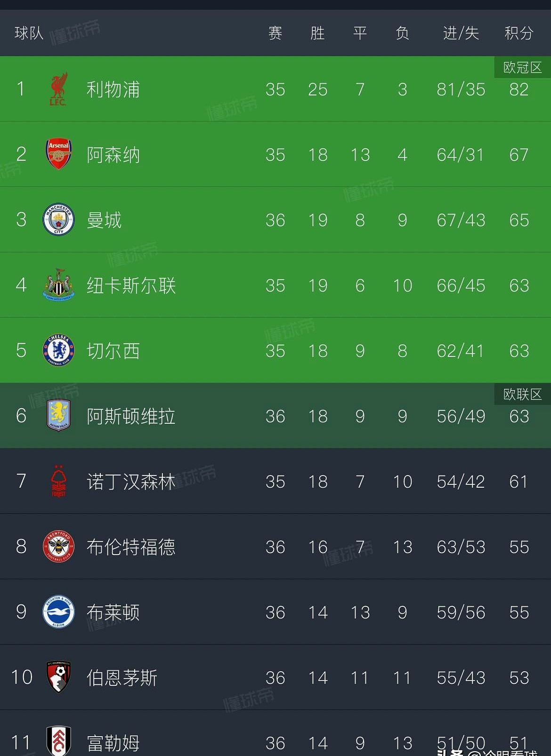Click the Fulham crest icon
The image size is (551, 756).
click(x=58, y=741)
